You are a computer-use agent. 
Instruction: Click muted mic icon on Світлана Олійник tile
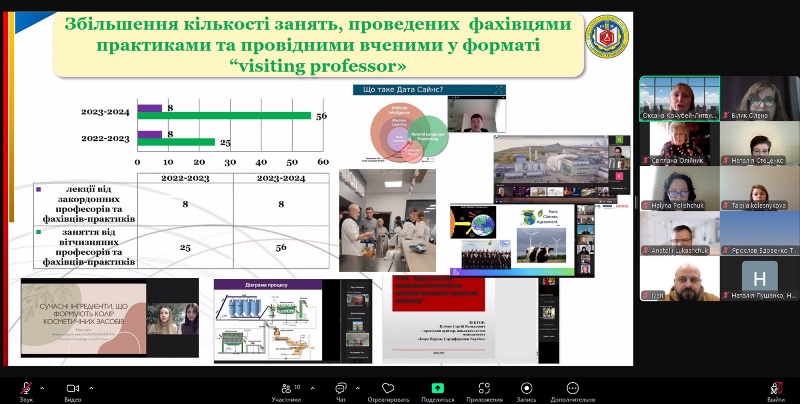646,161
